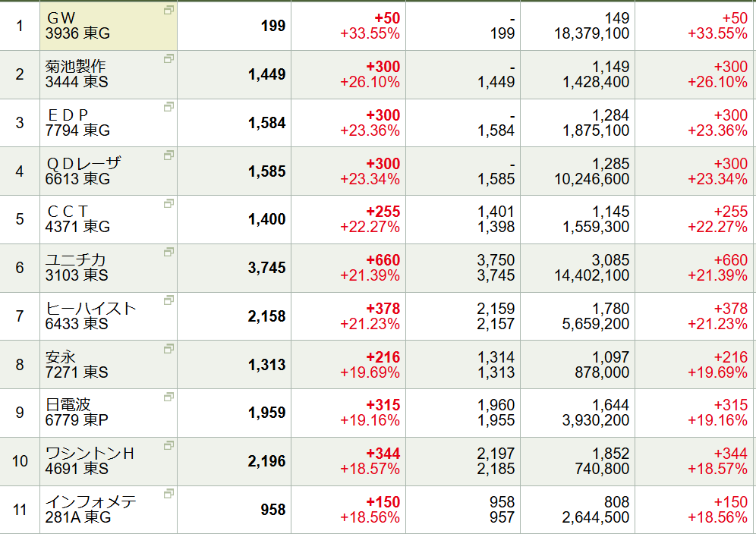Open the ユニチカ stock name link
The width and height of the screenshot is (756, 534).
coord(76,260)
